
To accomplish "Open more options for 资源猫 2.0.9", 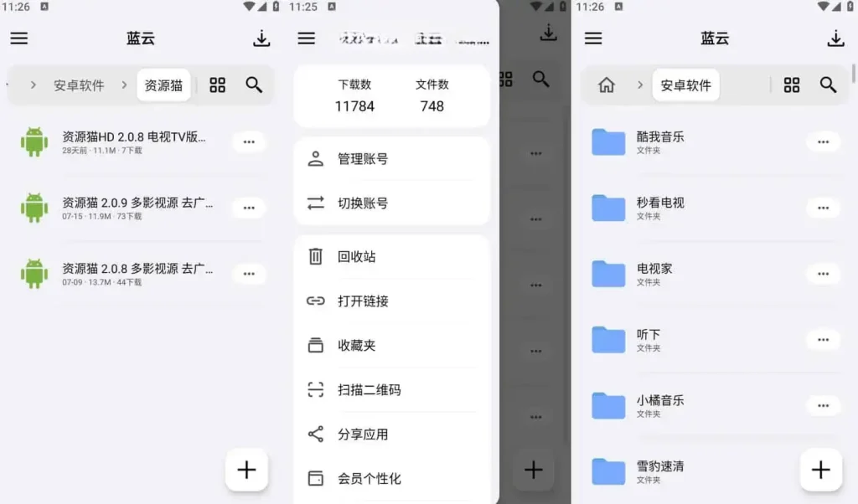I will [248, 208].
